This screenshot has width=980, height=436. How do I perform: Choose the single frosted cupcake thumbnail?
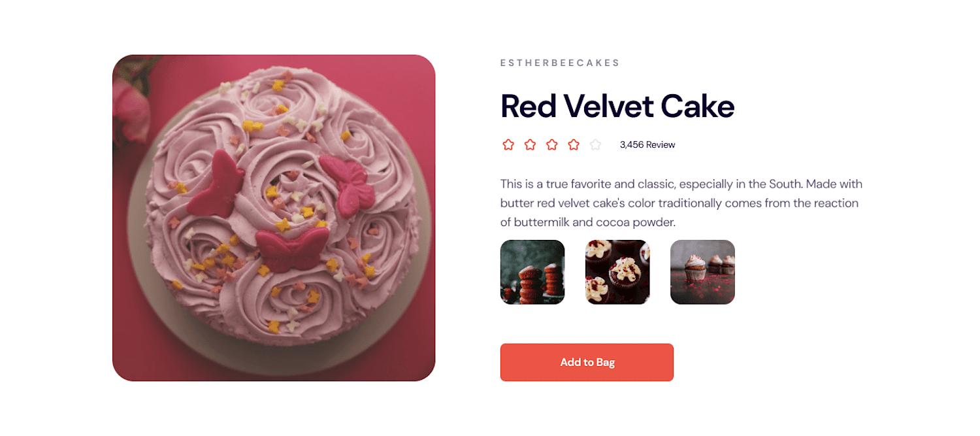[702, 272]
